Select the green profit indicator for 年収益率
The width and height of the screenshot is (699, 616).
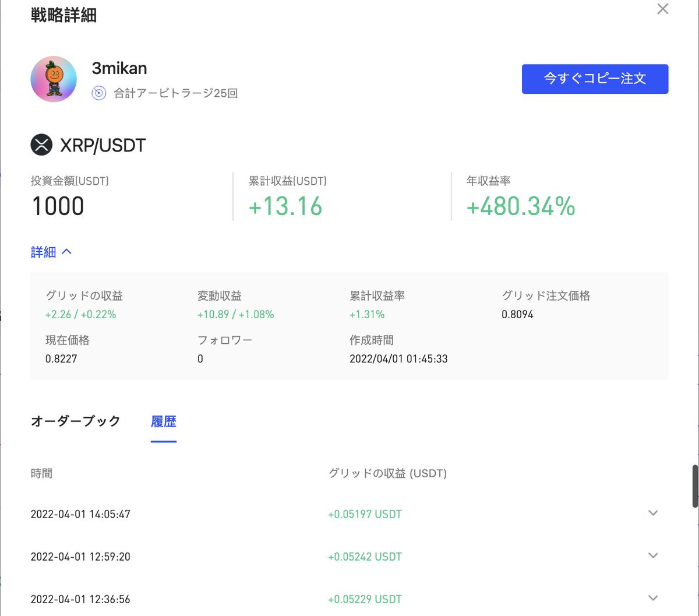[x=520, y=207]
